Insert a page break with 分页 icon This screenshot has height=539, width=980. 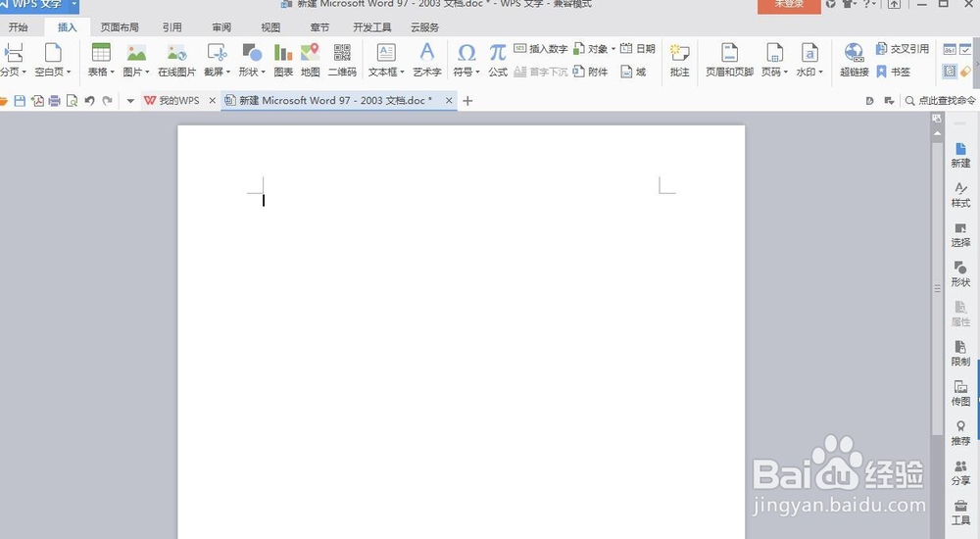coord(13,53)
